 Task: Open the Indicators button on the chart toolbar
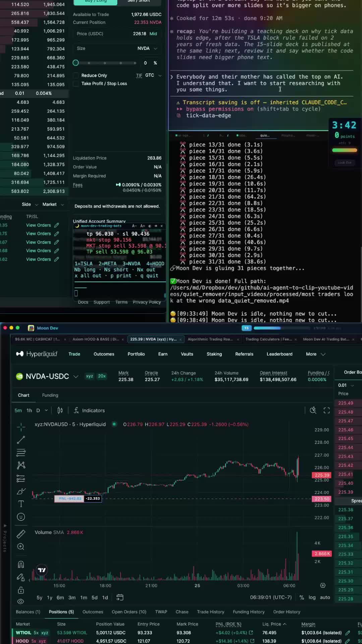tap(89, 410)
